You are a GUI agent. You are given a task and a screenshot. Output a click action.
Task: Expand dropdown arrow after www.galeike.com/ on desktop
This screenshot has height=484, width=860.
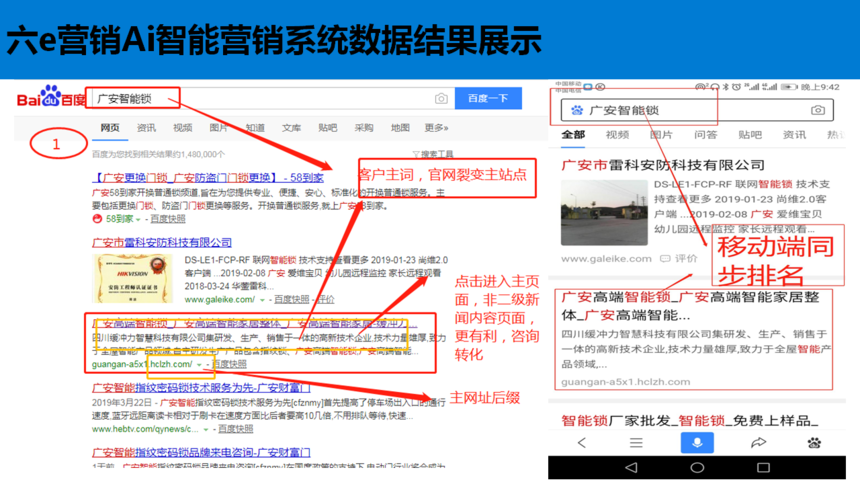(262, 300)
